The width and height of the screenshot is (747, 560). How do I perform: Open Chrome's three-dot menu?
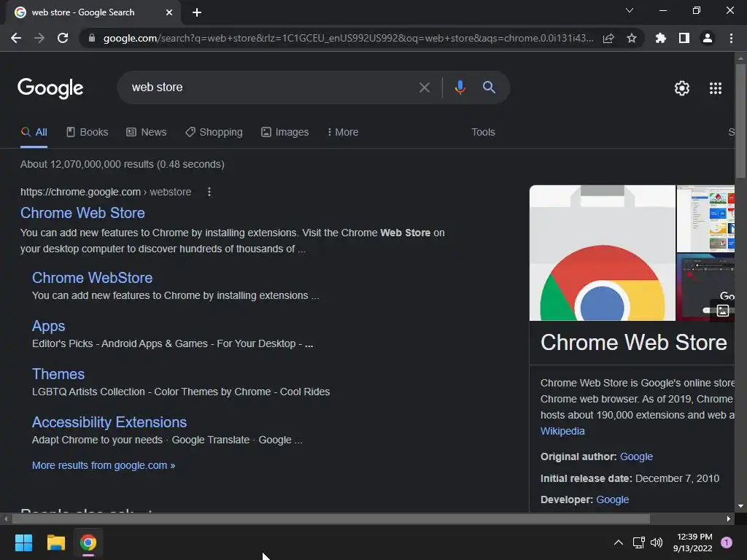(x=731, y=38)
